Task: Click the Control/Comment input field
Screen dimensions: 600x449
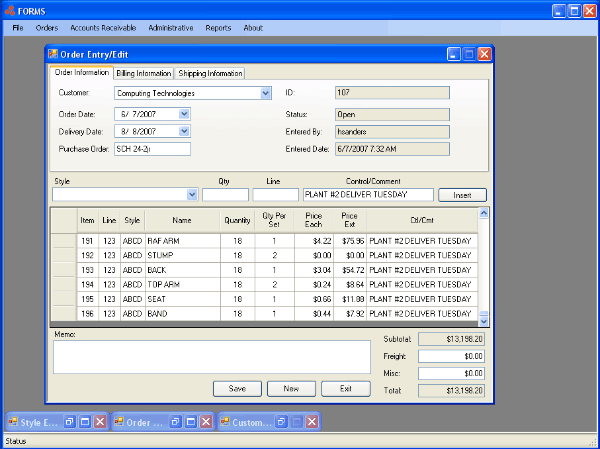Action: tap(368, 195)
